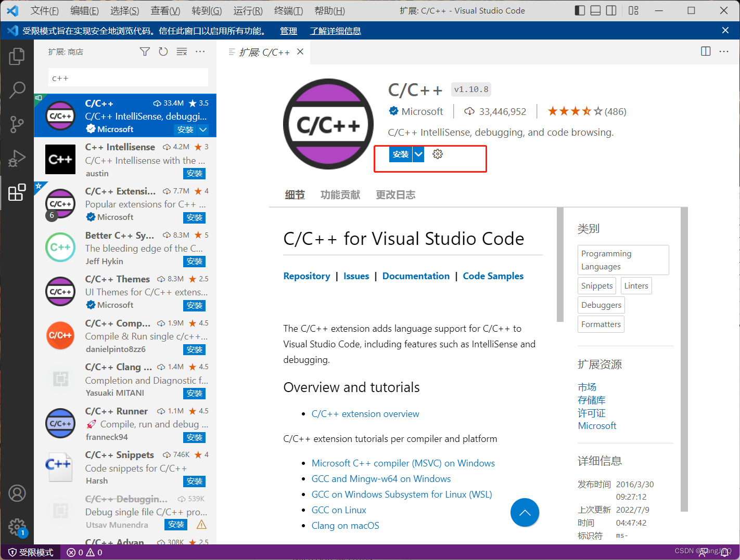The image size is (740, 560).
Task: Open the 运行(R) menu
Action: 248,10
